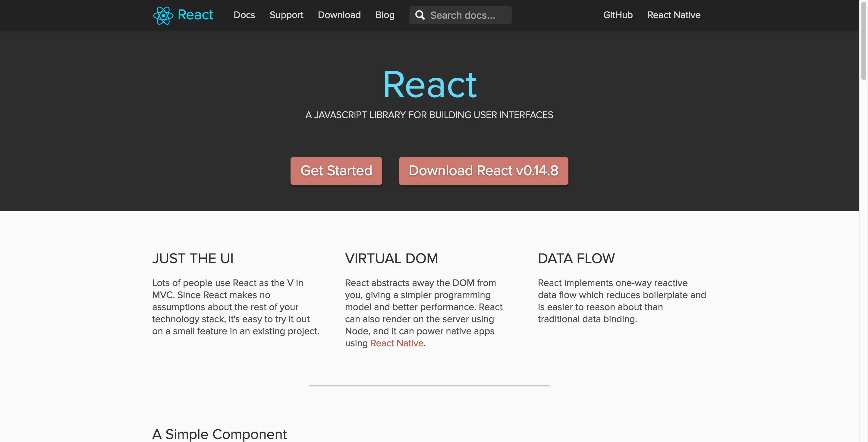Click the A Simple Component heading
This screenshot has height=442, width=868.
click(x=219, y=434)
